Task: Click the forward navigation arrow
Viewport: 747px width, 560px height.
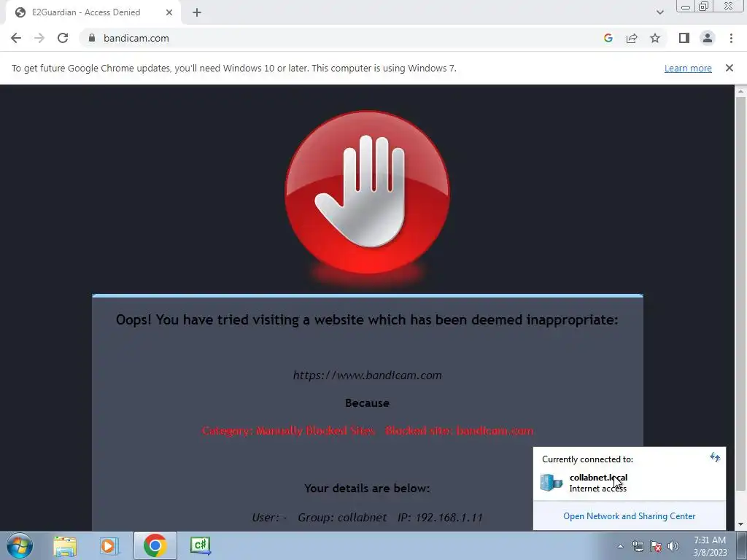Action: pyautogui.click(x=39, y=38)
